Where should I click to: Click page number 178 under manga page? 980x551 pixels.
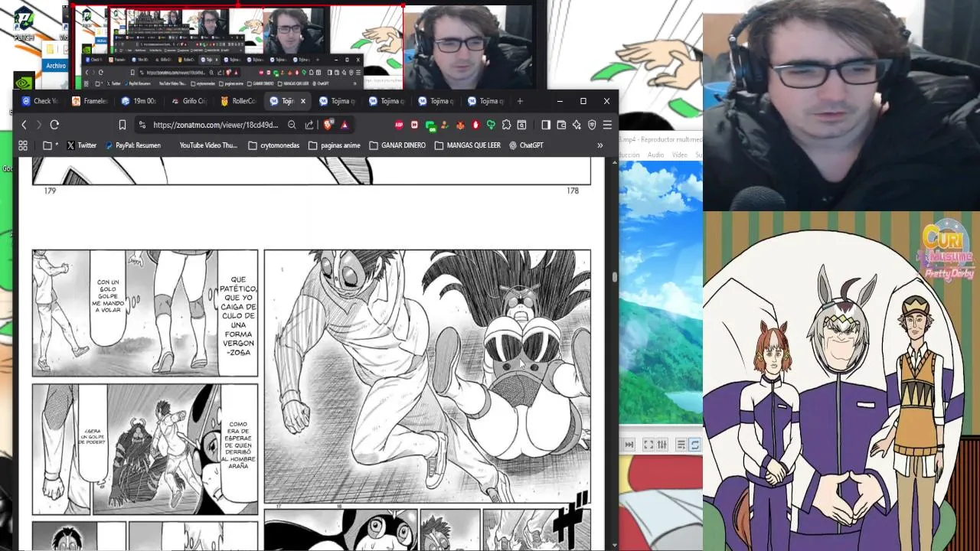[573, 191]
